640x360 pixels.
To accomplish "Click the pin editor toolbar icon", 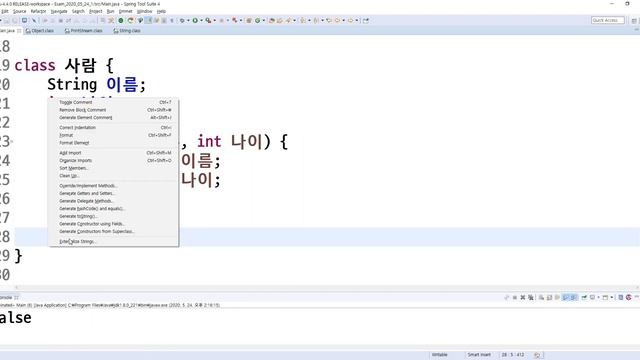I will 366,20.
